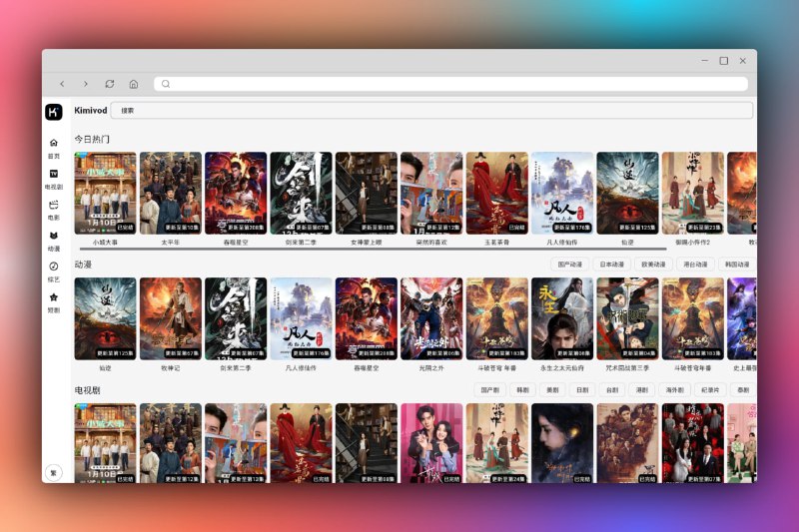Image resolution: width=799 pixels, height=532 pixels.
Task: Click the title text 斗破苍穹 年番 with space
Action: click(x=496, y=367)
